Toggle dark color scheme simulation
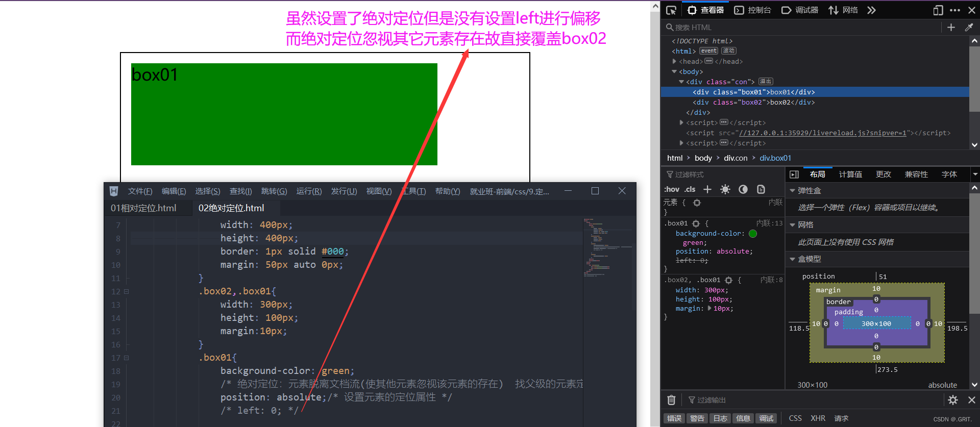Viewport: 980px width, 427px height. point(743,189)
